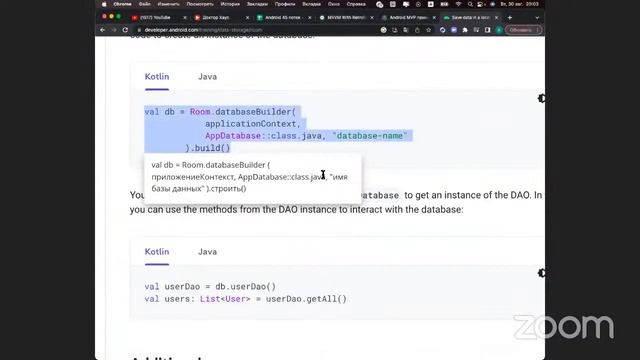Click the translate page icon in address bar
The image size is (640, 360).
coord(406,30)
